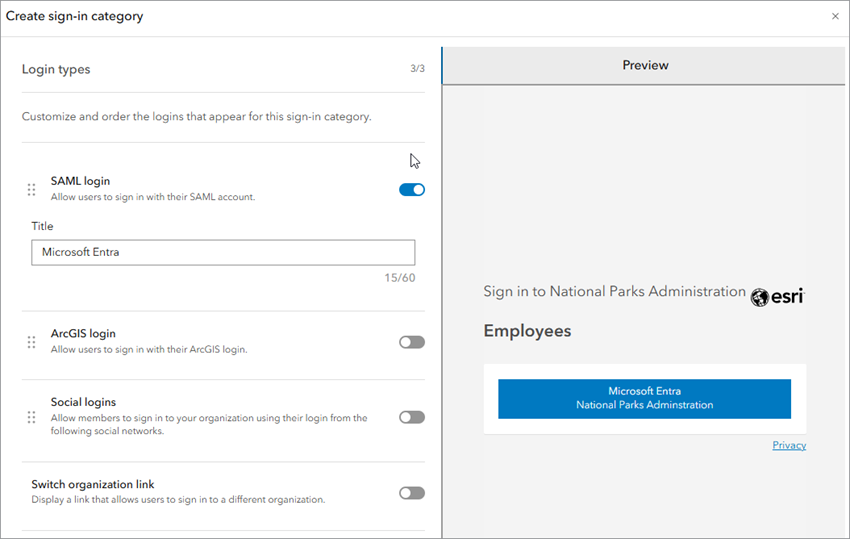The image size is (850, 539).
Task: Click 'Sign in to National Parks Administration' text
Action: point(614,292)
